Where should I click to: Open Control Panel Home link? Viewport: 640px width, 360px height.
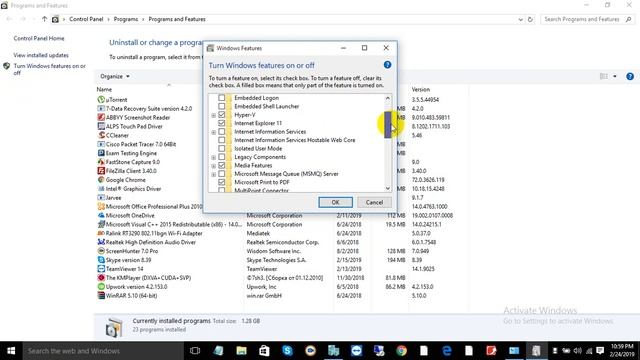[x=39, y=38]
